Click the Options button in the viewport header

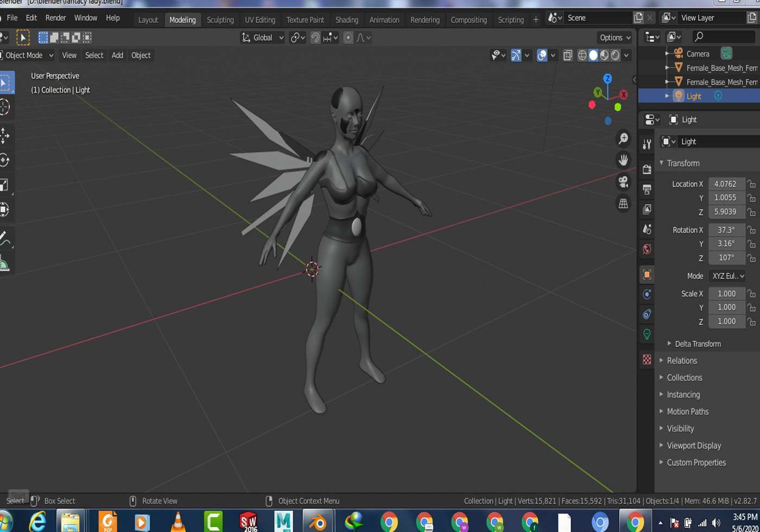pos(615,37)
